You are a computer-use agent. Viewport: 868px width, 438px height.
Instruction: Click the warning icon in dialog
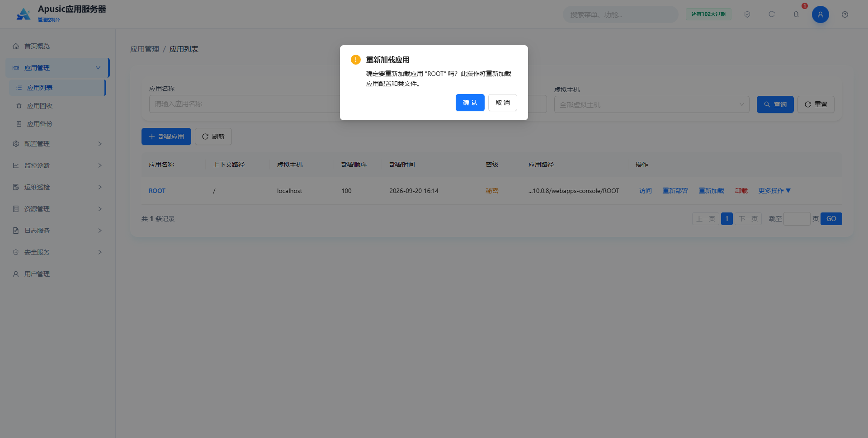(x=356, y=60)
